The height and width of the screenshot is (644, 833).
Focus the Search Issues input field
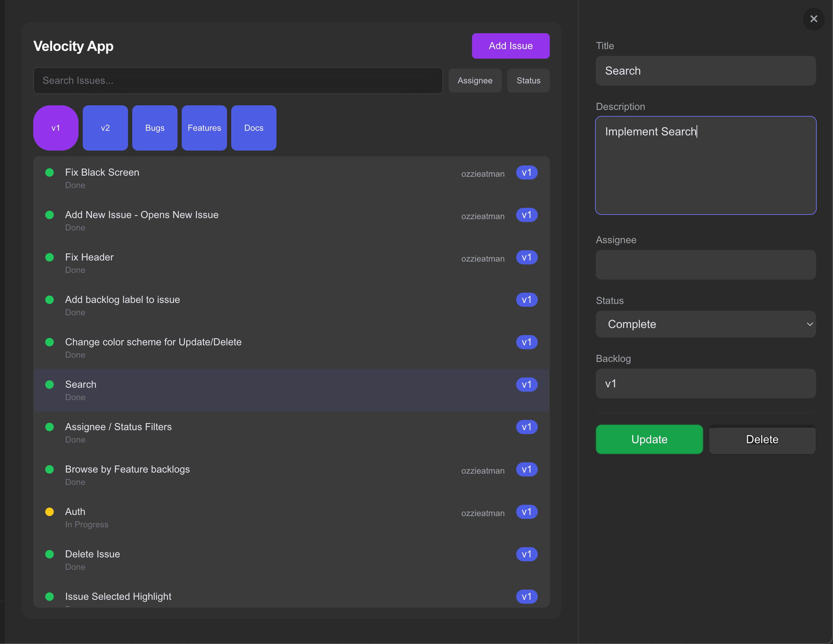tap(238, 81)
